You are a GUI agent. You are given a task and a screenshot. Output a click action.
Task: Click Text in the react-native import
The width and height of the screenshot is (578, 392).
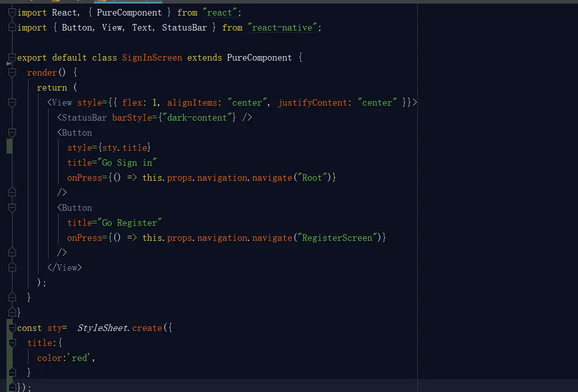point(142,28)
